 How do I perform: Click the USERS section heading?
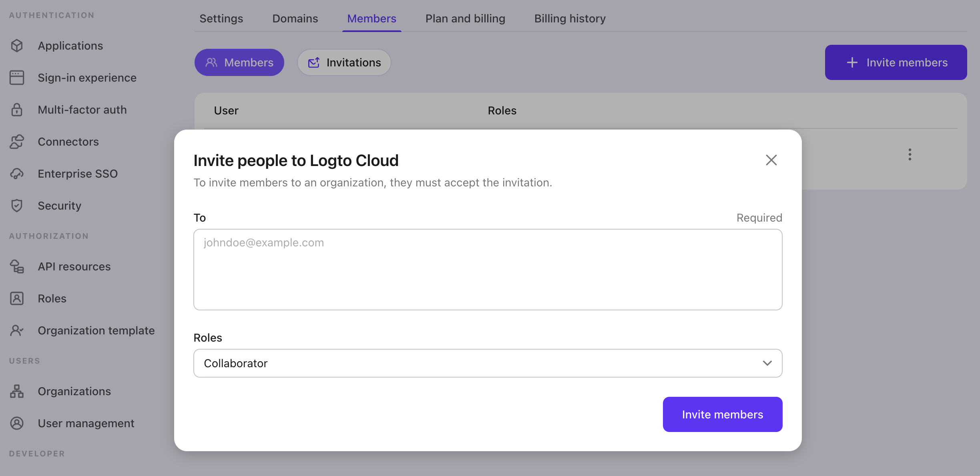pos(24,361)
